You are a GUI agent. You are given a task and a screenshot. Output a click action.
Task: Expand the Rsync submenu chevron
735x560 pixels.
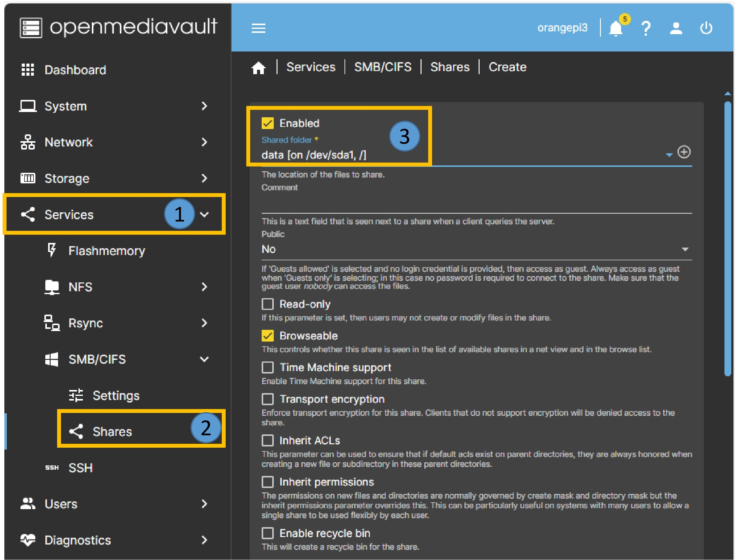pos(204,323)
